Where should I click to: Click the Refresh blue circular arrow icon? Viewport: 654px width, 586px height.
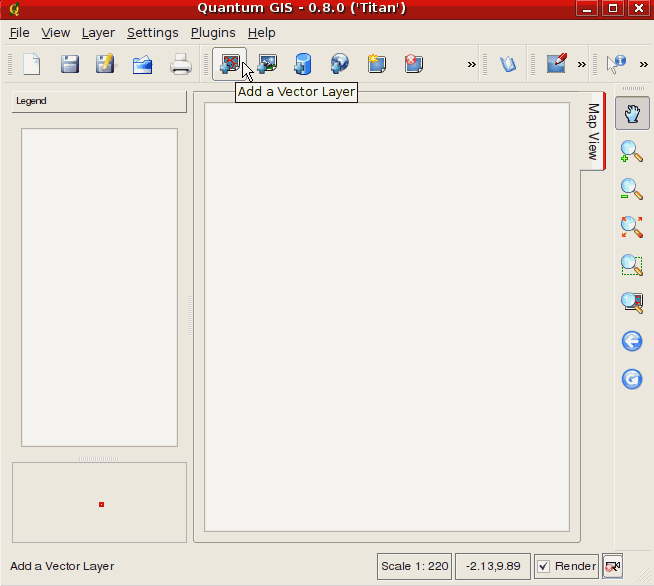[x=632, y=379]
